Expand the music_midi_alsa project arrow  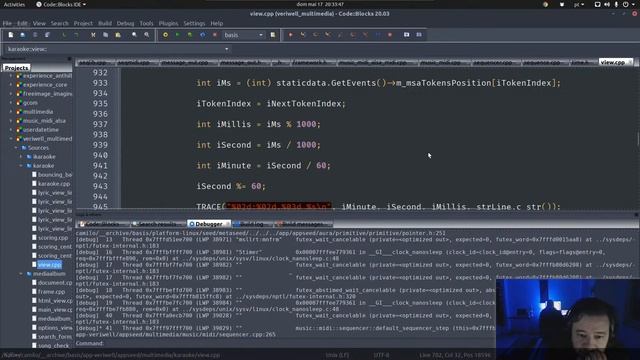click(11, 121)
